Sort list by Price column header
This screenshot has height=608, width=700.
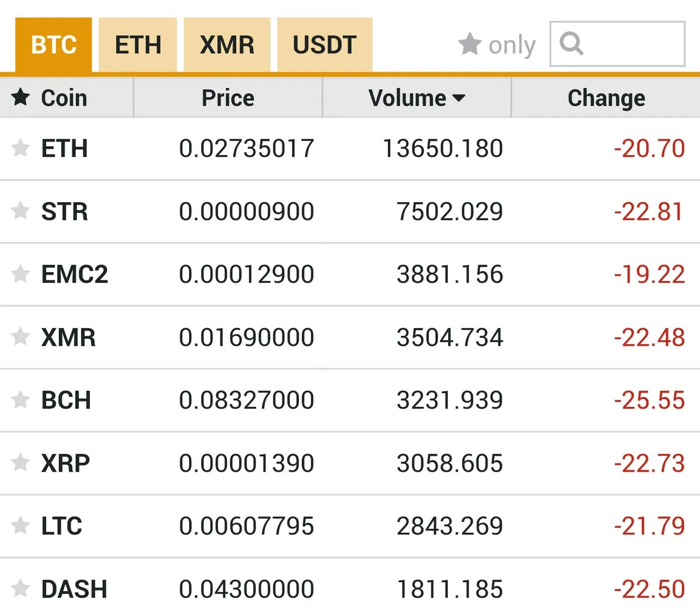228,98
